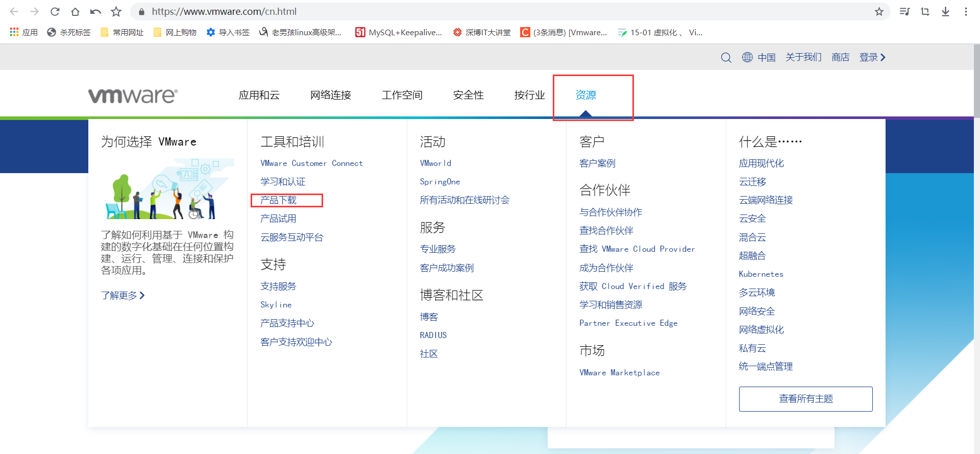
Task: Open the 深博IT大讲堂 bookmark
Action: (x=482, y=32)
